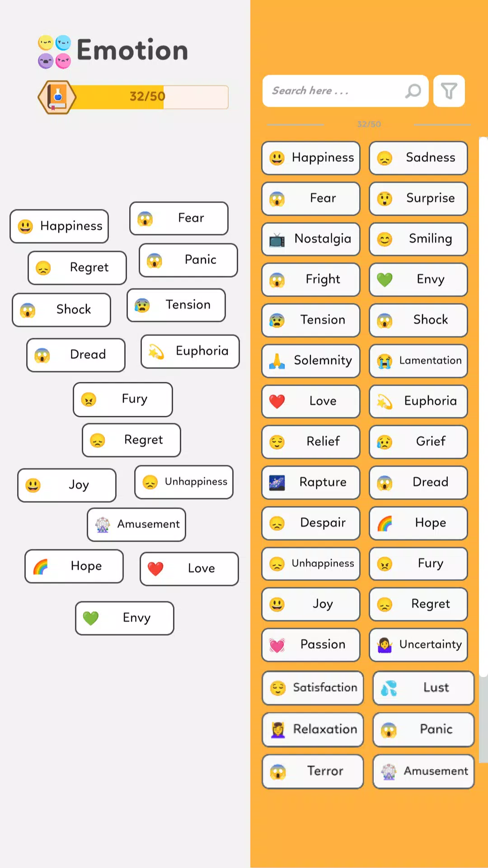Tap the encyclopedia book badge icon
The image size is (488, 868).
[57, 97]
